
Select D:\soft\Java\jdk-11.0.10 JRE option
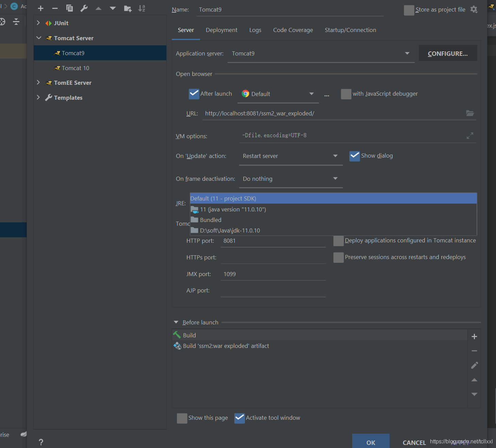(x=333, y=230)
